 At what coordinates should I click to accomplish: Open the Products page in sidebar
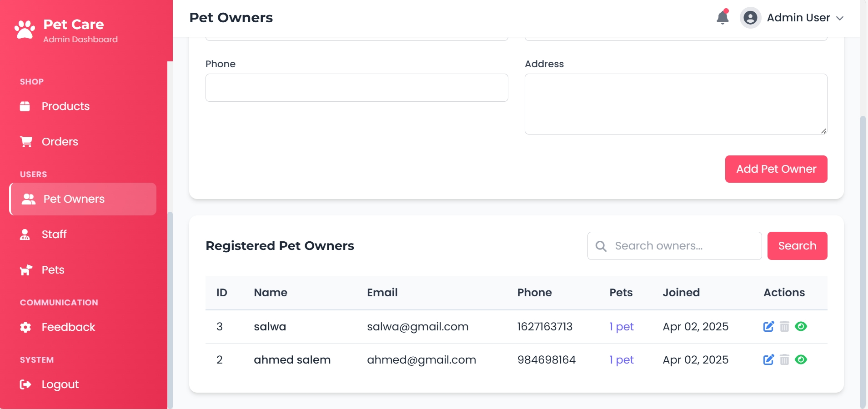[x=65, y=106]
